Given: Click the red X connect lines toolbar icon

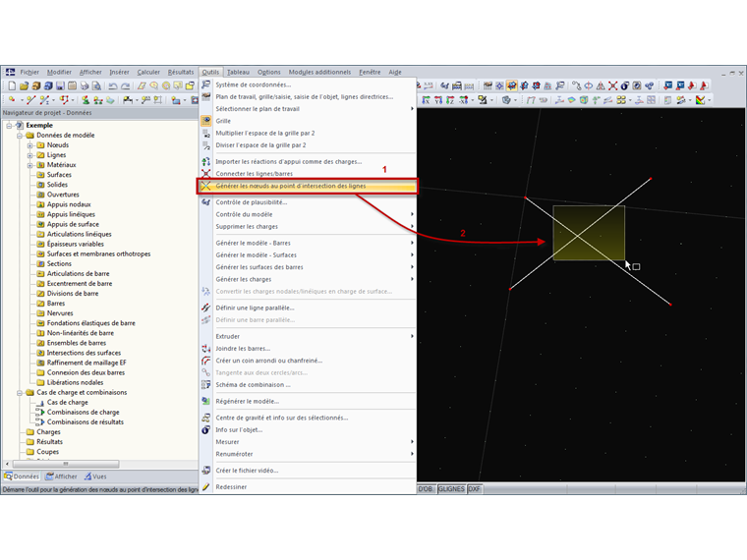Looking at the screenshot, I should pos(613,85).
